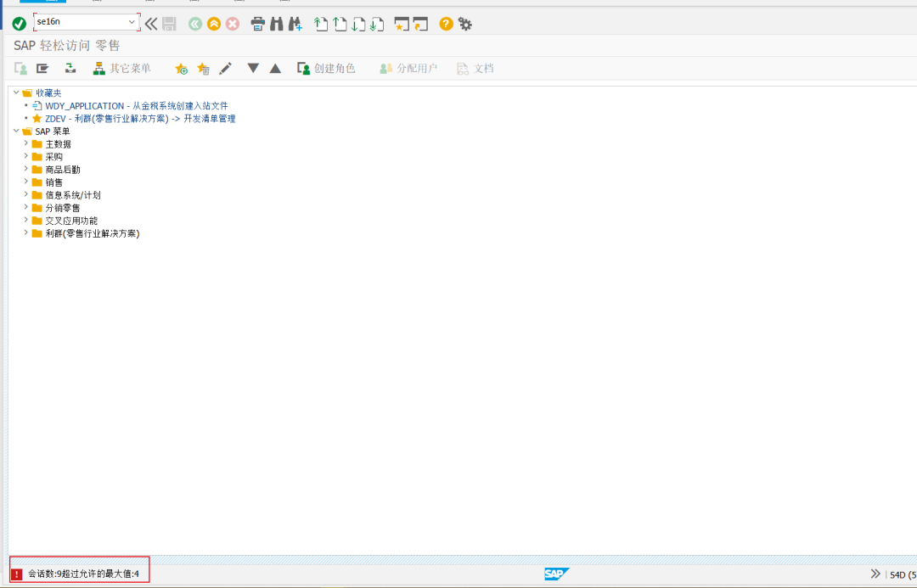Click Delete Favorites star-trash icon

click(x=204, y=69)
